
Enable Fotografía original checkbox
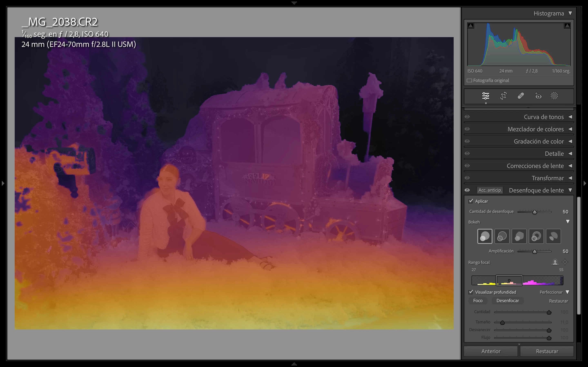(469, 81)
